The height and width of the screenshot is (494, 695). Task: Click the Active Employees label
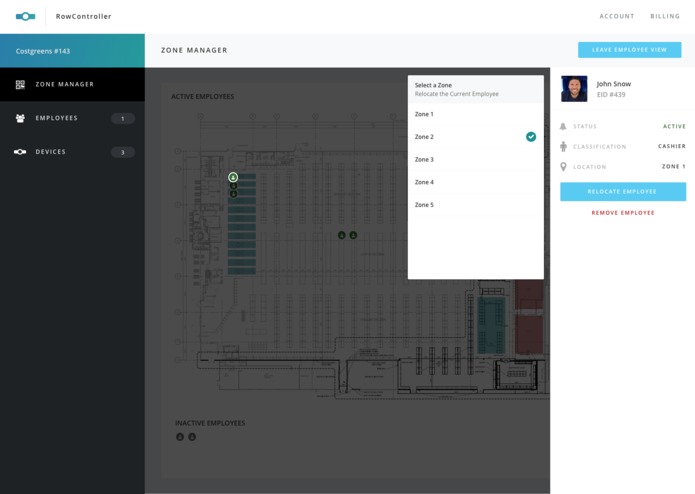coord(203,97)
